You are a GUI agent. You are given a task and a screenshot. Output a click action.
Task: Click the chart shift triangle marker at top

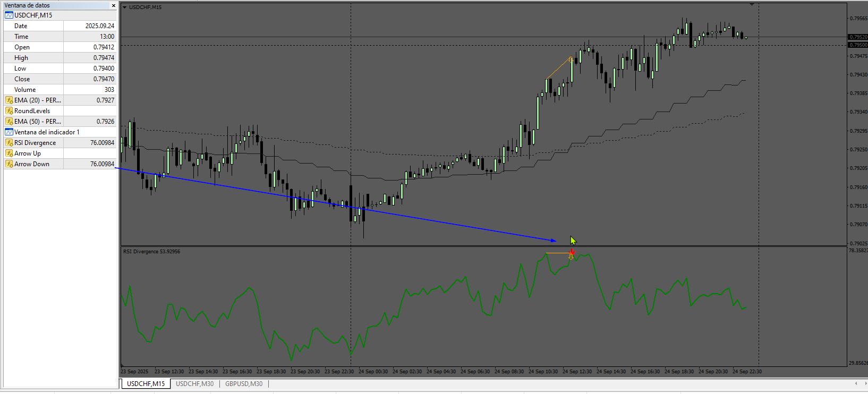(752, 4)
